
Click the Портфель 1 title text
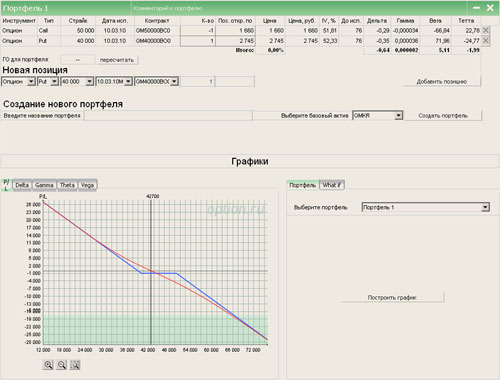26,8
